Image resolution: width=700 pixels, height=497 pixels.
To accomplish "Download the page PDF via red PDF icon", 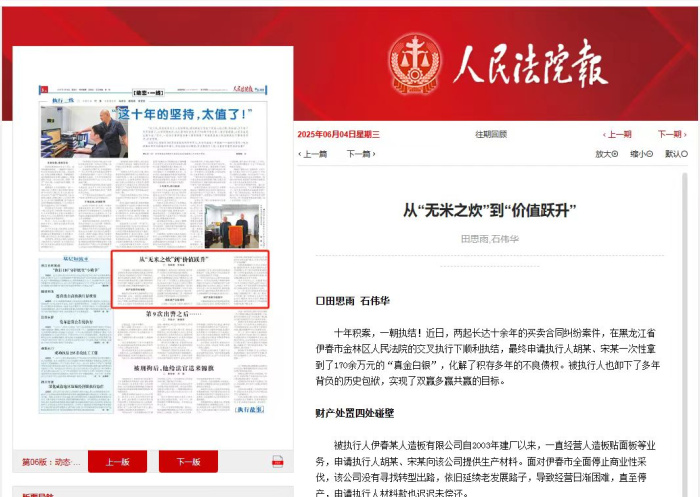I will [x=278, y=461].
